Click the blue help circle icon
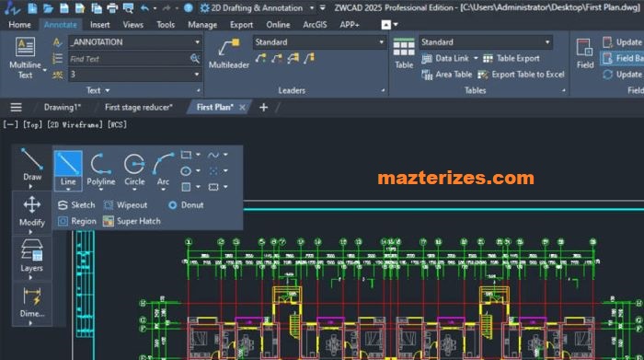Viewport: 644px width, 360px height. pyautogui.click(x=189, y=7)
